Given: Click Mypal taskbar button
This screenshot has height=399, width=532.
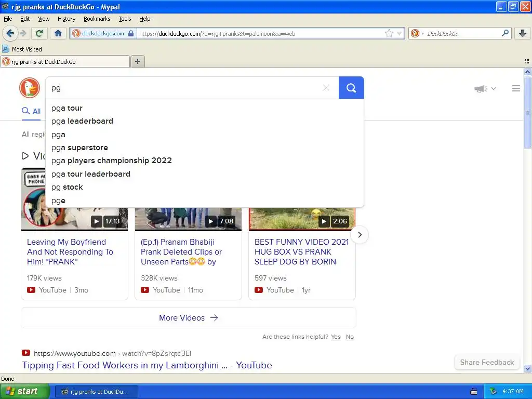Looking at the screenshot, I should (97, 392).
